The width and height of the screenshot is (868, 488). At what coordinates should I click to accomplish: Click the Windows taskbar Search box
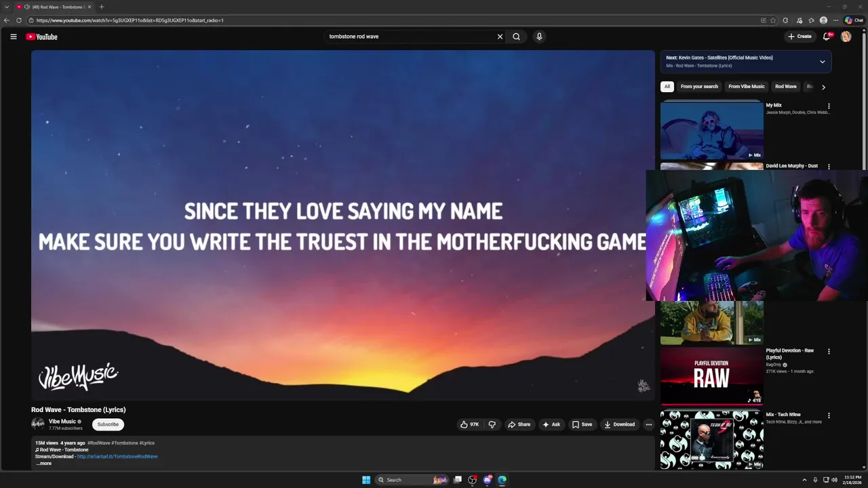pyautogui.click(x=412, y=480)
